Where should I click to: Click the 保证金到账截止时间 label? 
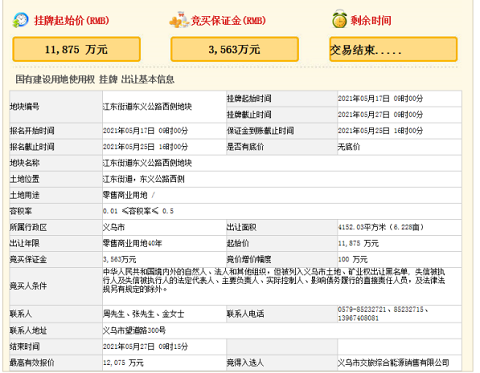coord(260,131)
